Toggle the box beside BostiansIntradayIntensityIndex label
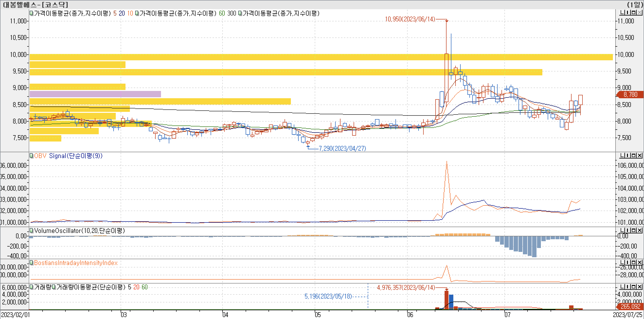 [31, 263]
